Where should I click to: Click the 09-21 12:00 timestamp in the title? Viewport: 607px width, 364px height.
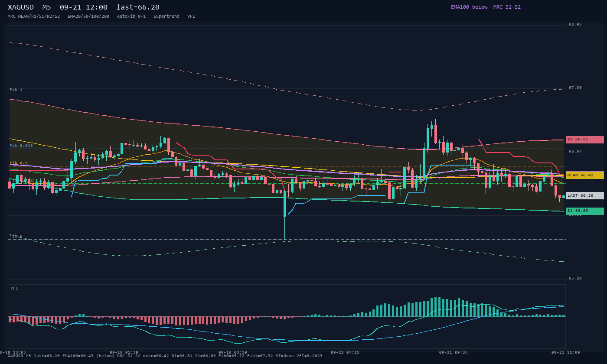84,7
